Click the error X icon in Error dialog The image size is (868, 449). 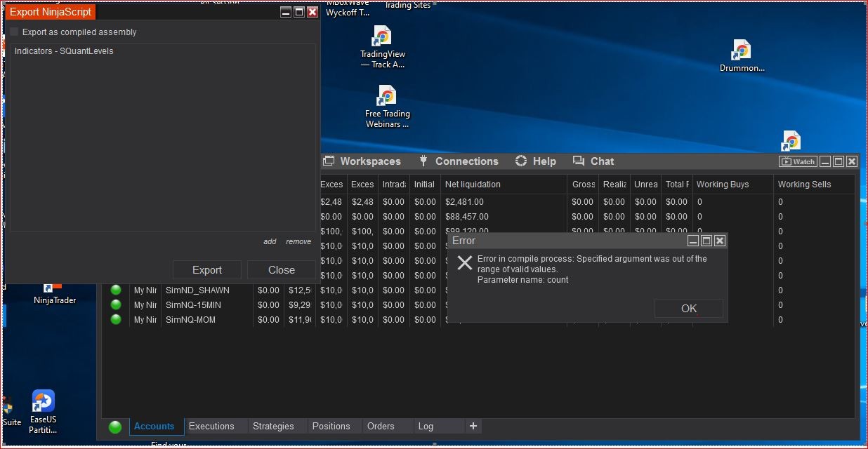(464, 263)
